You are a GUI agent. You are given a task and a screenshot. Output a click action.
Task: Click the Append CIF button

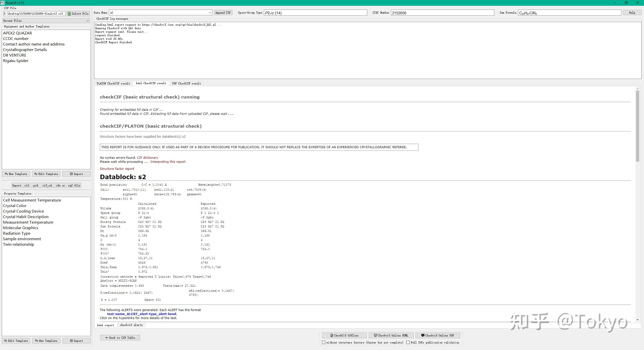pos(223,13)
